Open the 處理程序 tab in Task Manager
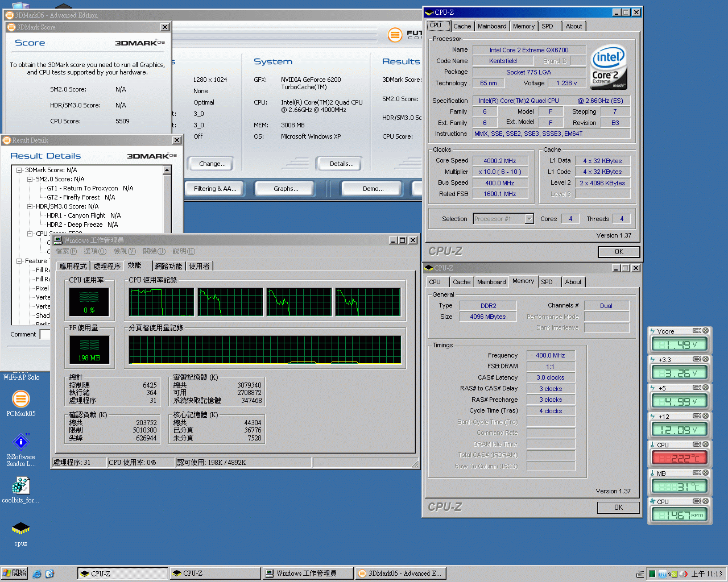Viewport: 728px width, 582px height. (107, 266)
